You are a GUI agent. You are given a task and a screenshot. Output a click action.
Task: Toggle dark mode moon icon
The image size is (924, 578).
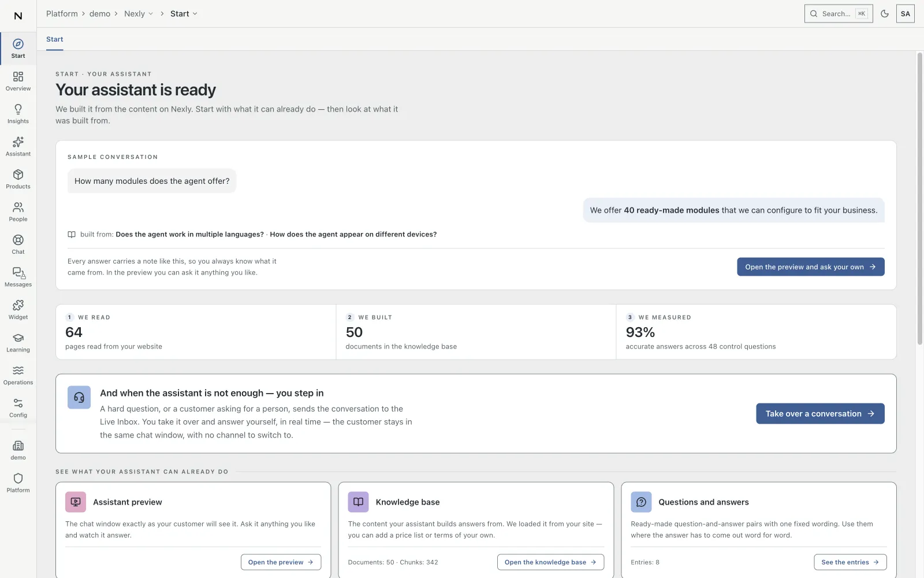(885, 14)
